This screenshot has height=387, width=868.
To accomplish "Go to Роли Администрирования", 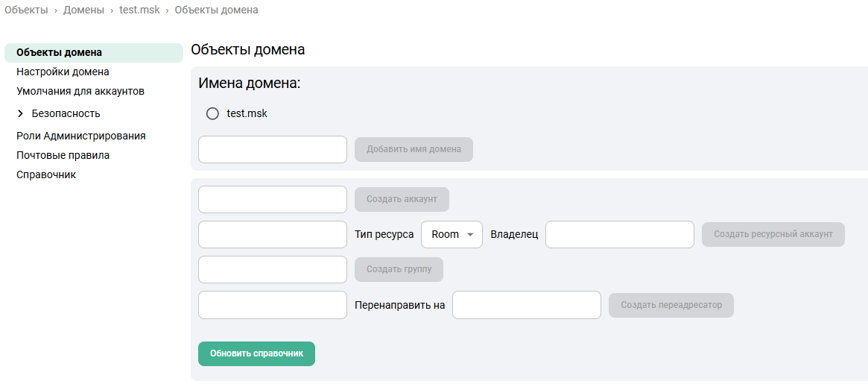I will 80,136.
